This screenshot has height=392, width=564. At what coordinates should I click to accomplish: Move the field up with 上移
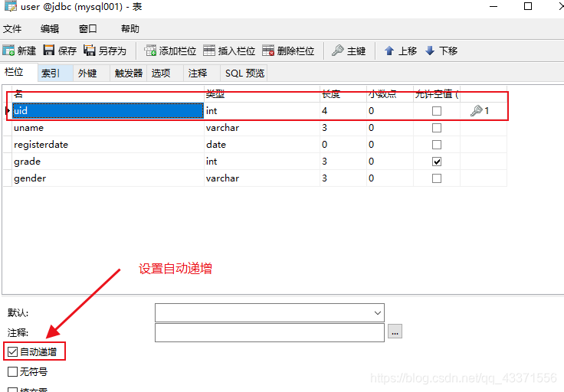pos(400,51)
